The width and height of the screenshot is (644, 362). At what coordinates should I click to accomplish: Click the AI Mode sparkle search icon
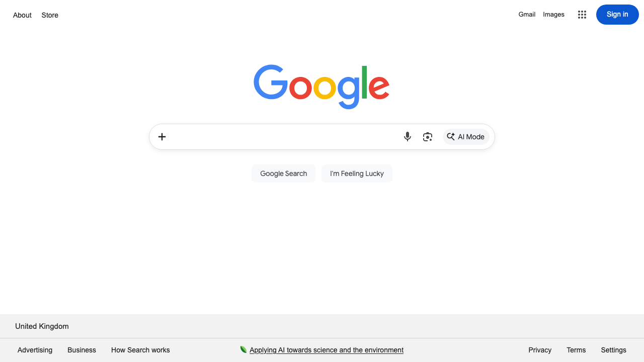(451, 137)
